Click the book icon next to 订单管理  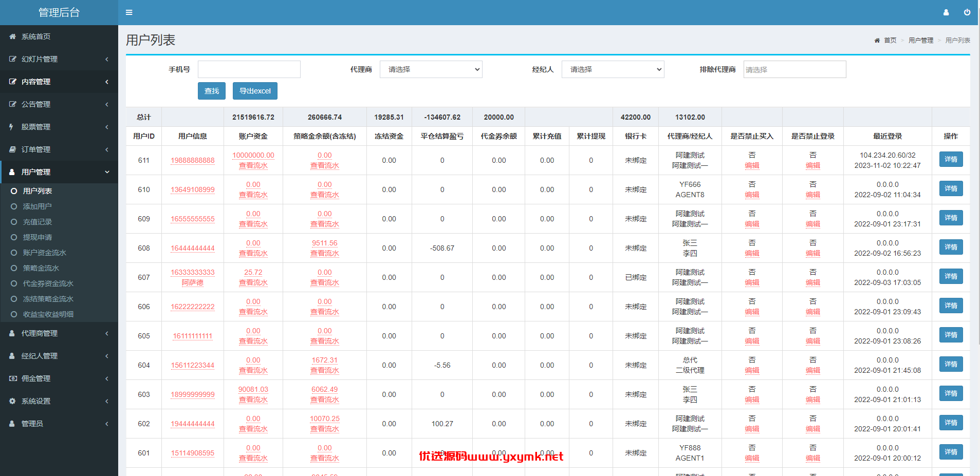12,149
